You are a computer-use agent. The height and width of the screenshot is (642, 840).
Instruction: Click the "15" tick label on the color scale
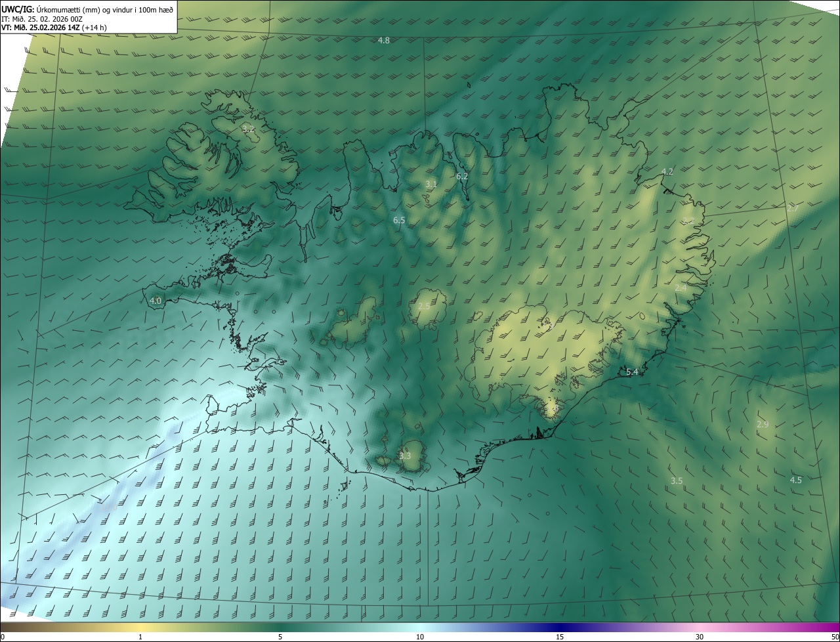[560, 637]
